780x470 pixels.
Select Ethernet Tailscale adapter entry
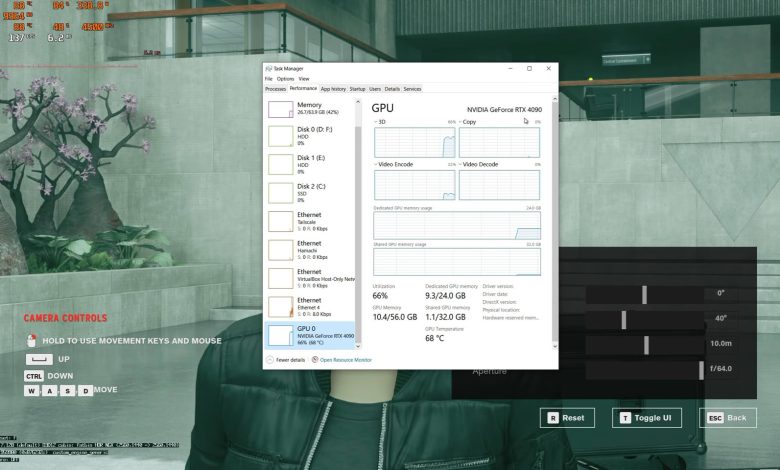311,221
